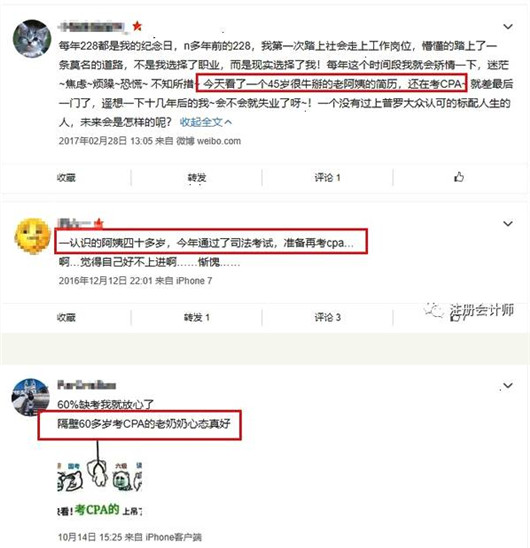This screenshot has width=530, height=548.
Task: Open the CPA meme image in third post
Action: pyautogui.click(x=100, y=490)
